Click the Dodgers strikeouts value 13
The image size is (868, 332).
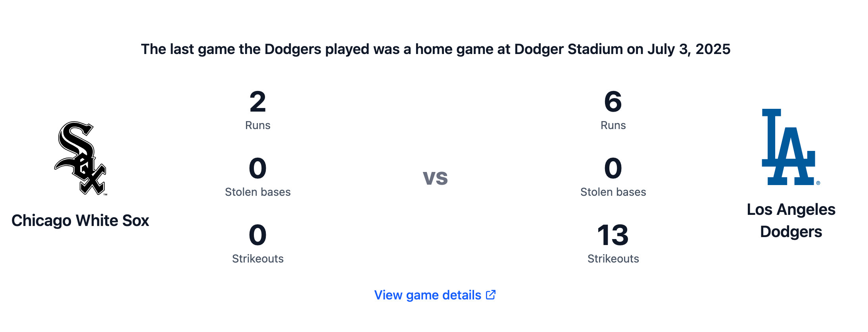[613, 235]
